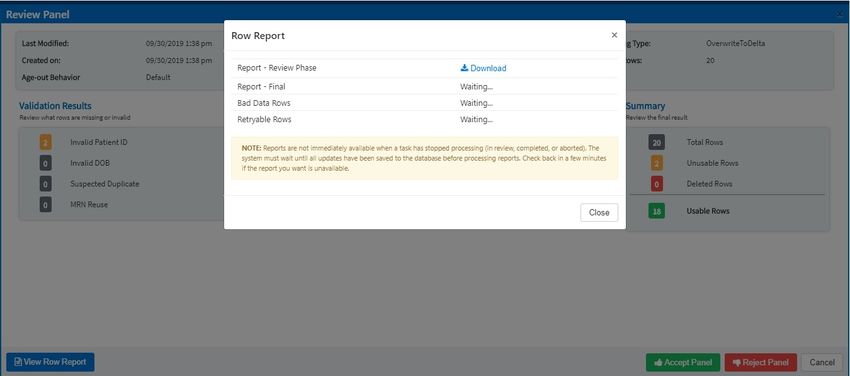Click the 'Suspected Duplicate' label
Image resolution: width=850 pixels, height=376 pixels.
click(105, 184)
